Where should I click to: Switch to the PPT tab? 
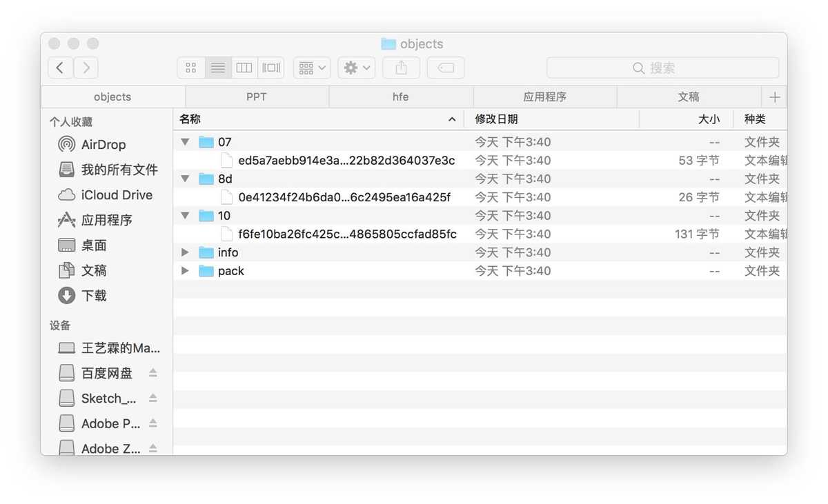click(257, 97)
